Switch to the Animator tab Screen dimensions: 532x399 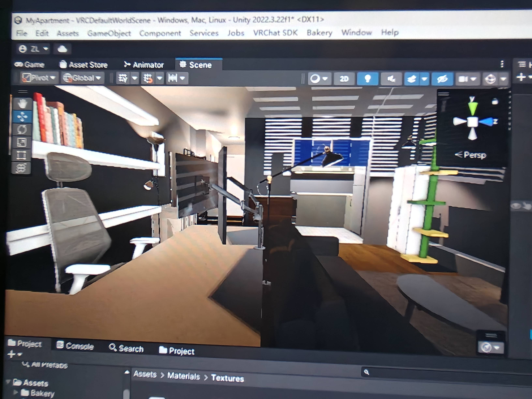click(144, 65)
